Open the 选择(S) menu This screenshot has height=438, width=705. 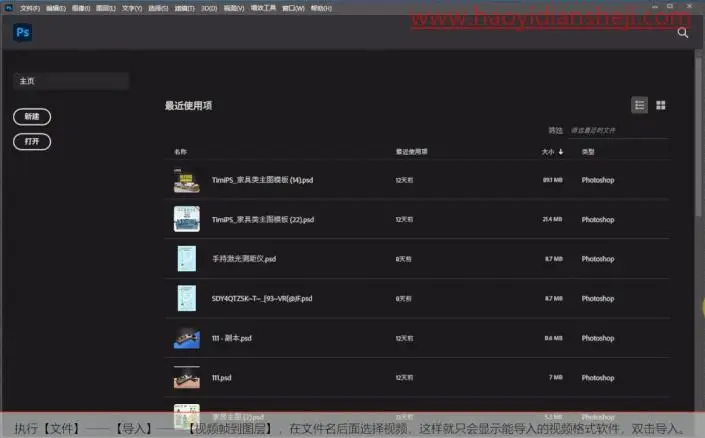pos(158,8)
